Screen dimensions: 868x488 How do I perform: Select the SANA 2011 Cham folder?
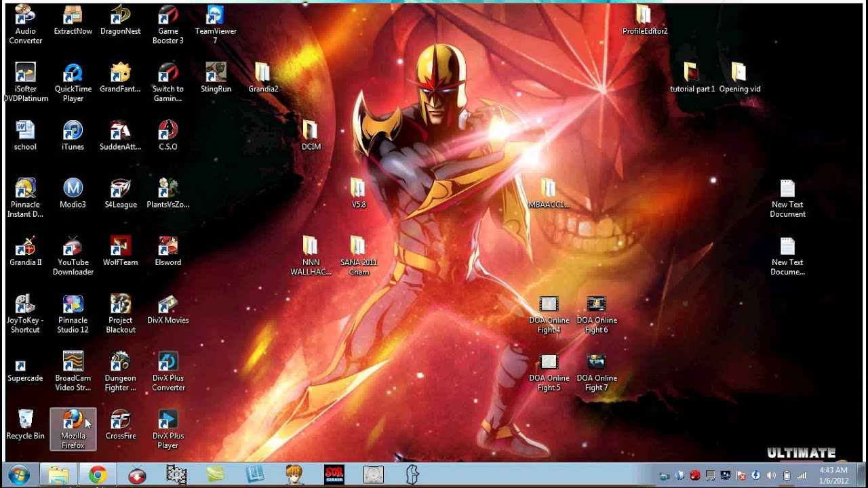(359, 256)
